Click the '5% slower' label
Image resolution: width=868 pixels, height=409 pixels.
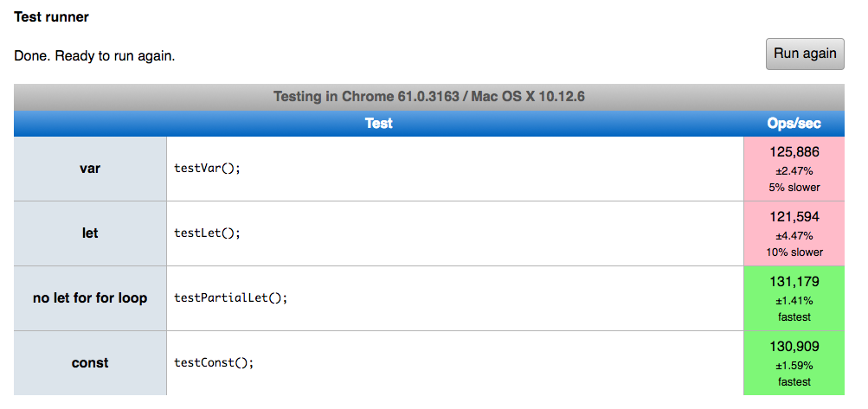pos(794,187)
